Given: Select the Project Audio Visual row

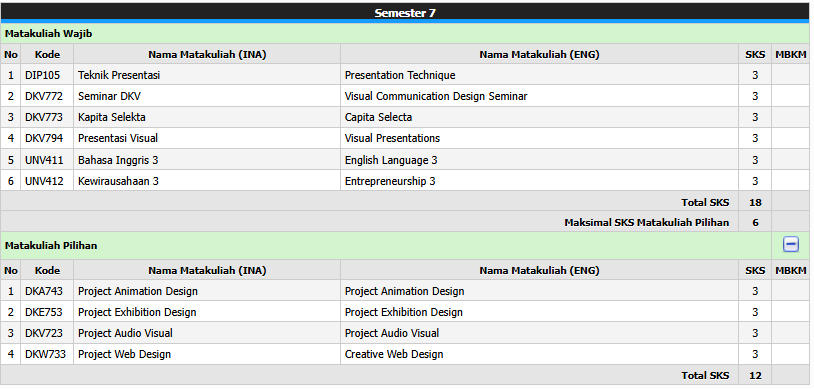Looking at the screenshot, I should point(405,333).
